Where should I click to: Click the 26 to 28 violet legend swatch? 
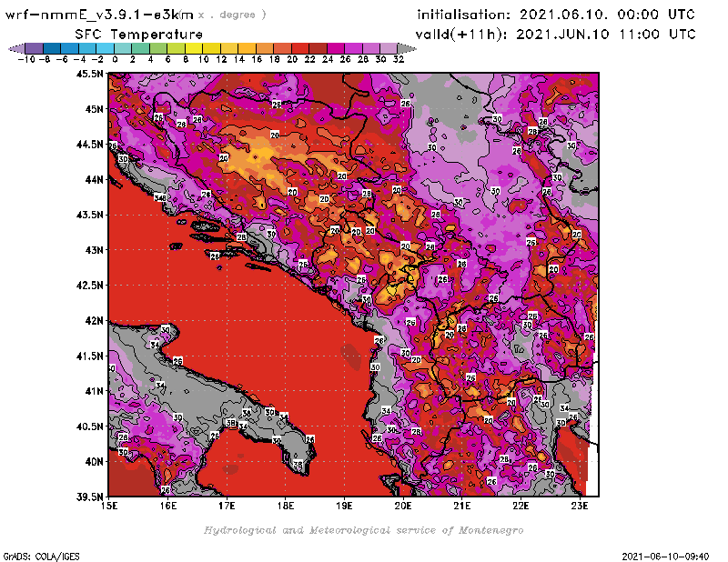(x=353, y=48)
